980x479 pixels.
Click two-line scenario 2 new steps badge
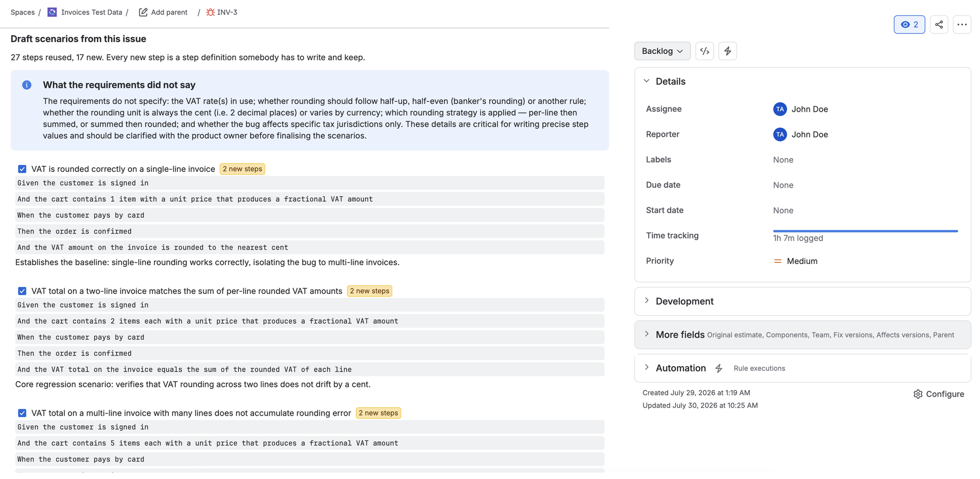tap(370, 291)
